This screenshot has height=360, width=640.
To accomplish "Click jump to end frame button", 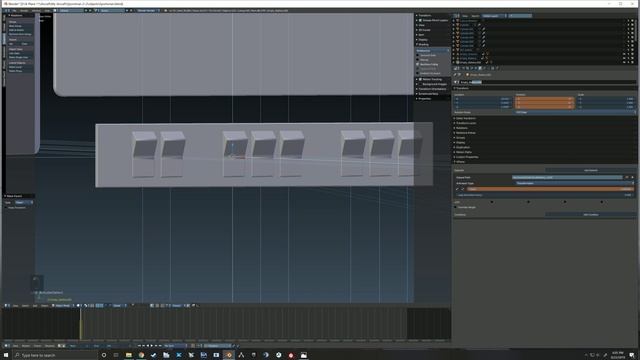I will tap(161, 346).
